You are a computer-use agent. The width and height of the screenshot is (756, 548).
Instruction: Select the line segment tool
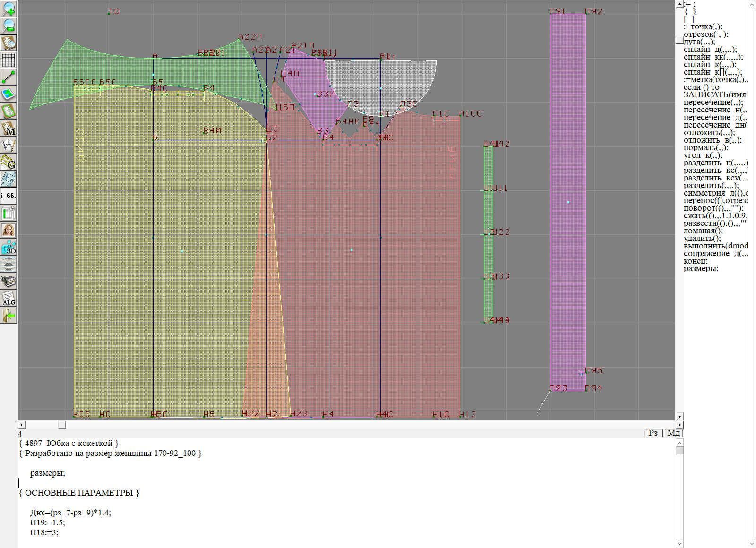(x=9, y=77)
